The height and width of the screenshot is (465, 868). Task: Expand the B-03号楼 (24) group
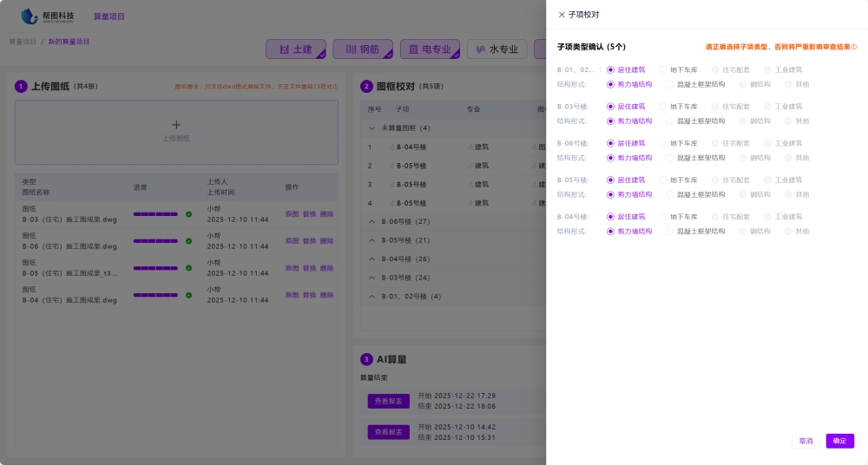tap(372, 278)
